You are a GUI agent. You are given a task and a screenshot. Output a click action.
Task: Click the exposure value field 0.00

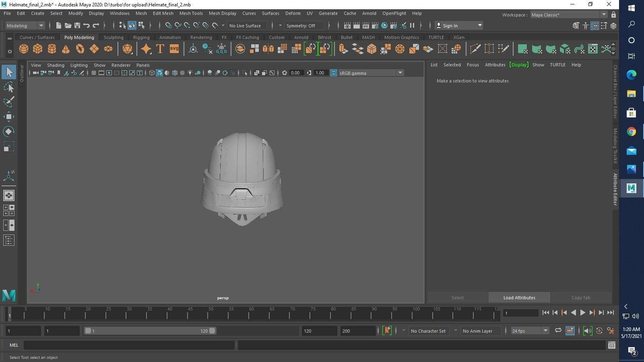coord(296,73)
